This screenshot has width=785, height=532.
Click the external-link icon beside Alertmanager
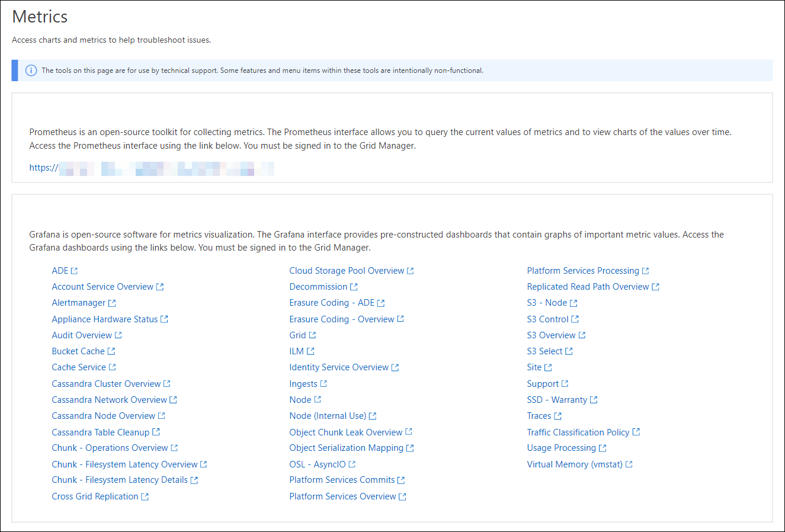[112, 303]
